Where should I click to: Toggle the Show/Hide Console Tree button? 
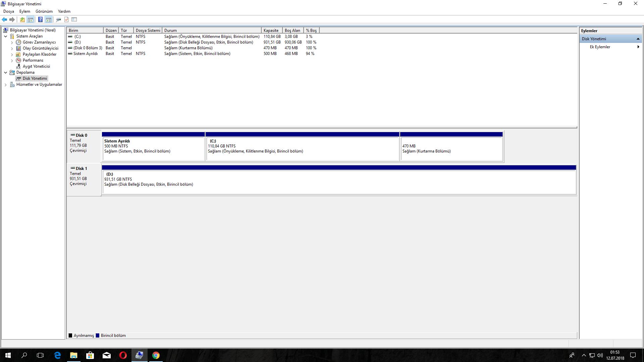(30, 19)
